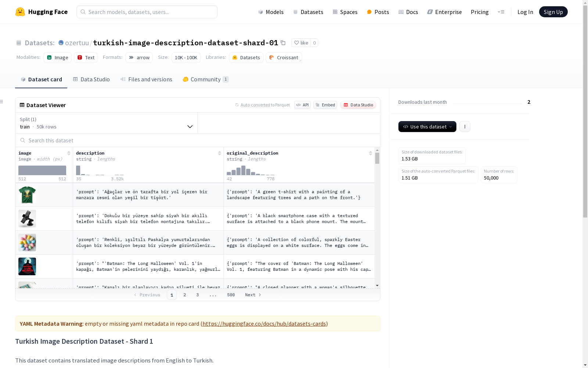Screen dimensions: 588x368
Task: Open the Community tab
Action: (x=205, y=79)
